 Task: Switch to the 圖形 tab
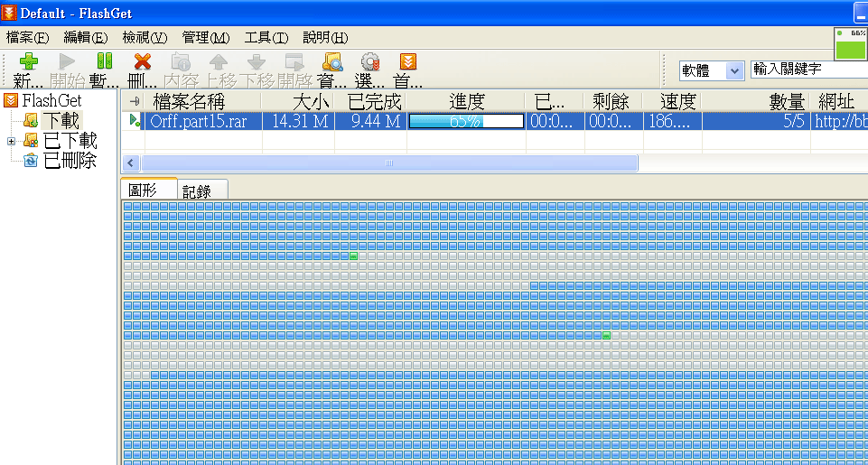149,189
